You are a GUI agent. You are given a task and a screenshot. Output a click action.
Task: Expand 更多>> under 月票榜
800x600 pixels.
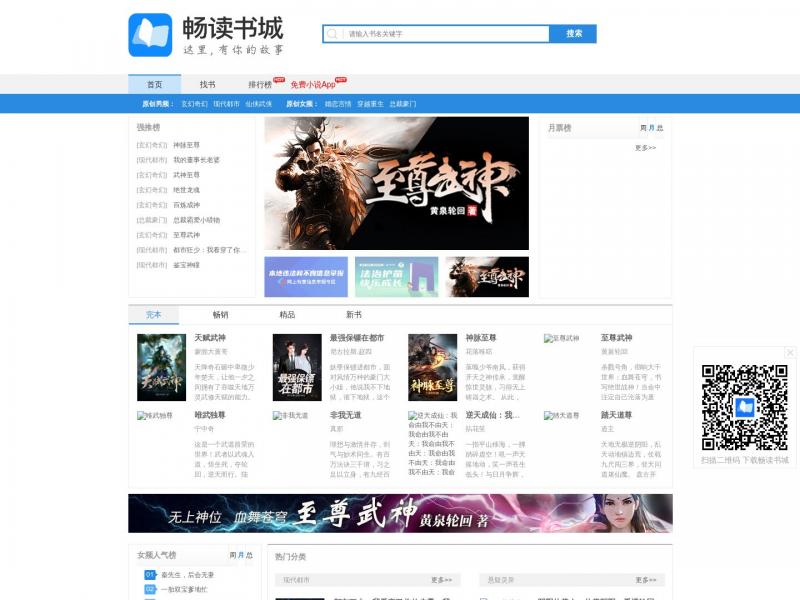point(645,148)
